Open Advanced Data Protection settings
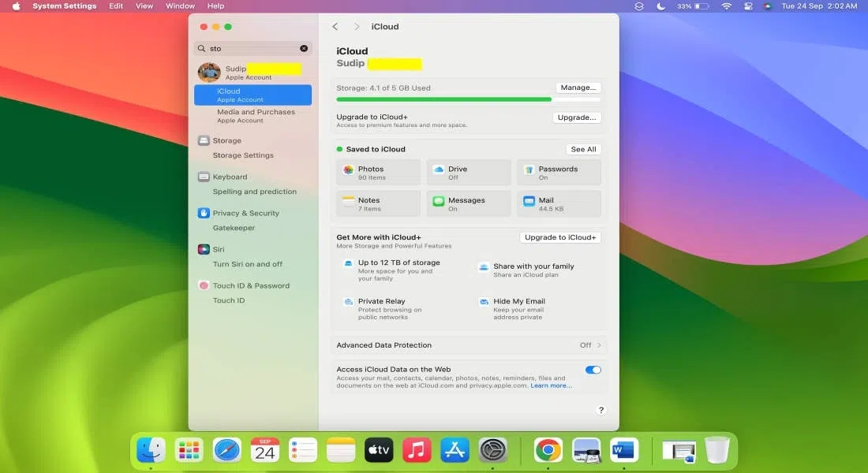Image resolution: width=868 pixels, height=473 pixels. [468, 345]
